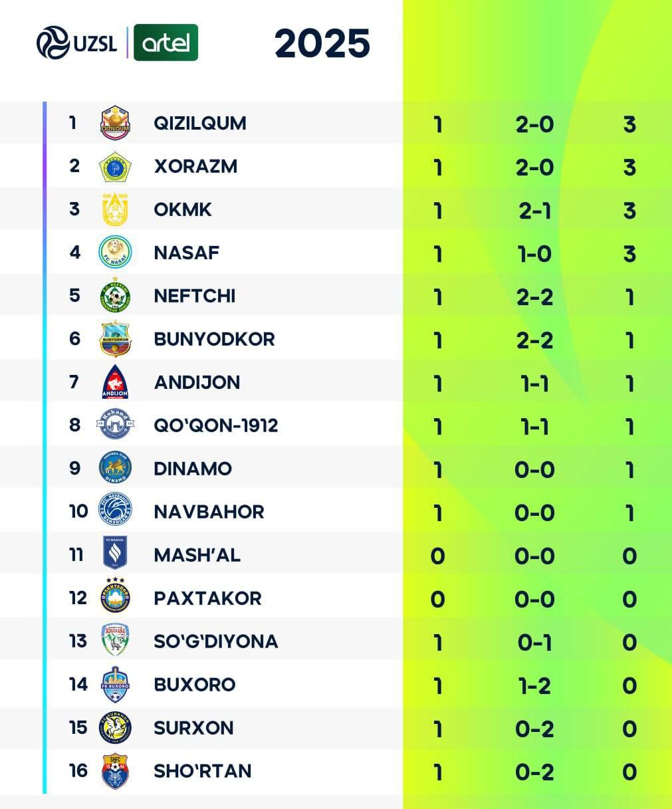Click Qizilqum's 2-0 goal difference
The height and width of the screenshot is (809, 672).
pos(534,124)
